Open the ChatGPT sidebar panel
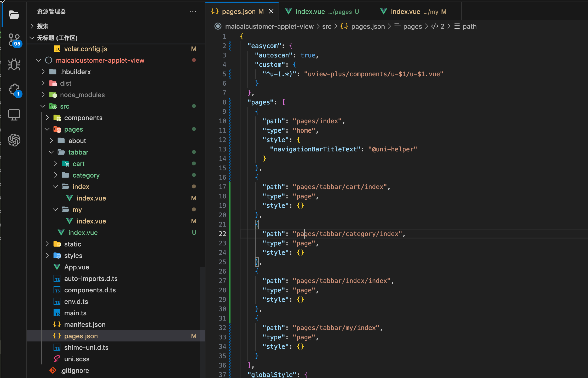The image size is (588, 378). click(14, 140)
